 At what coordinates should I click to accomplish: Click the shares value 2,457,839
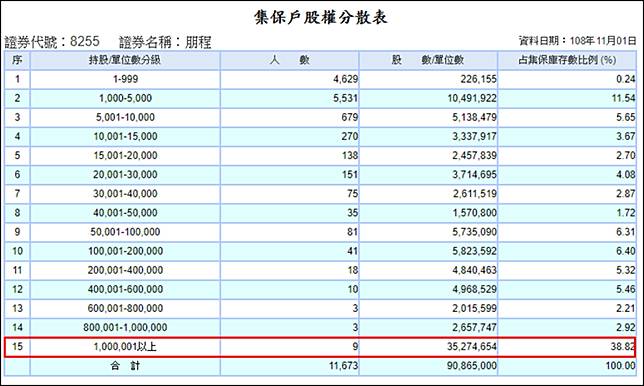[474, 155]
